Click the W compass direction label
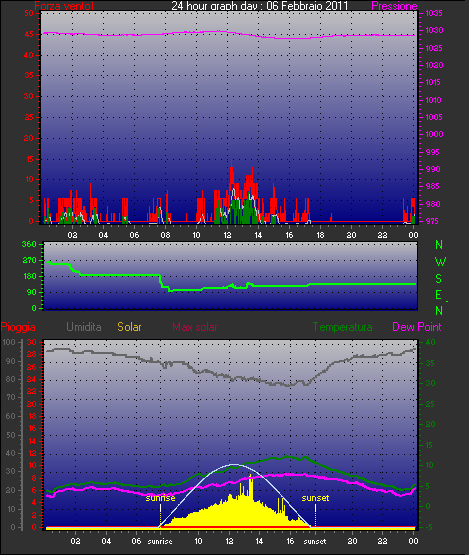469x555 pixels. pos(440,262)
